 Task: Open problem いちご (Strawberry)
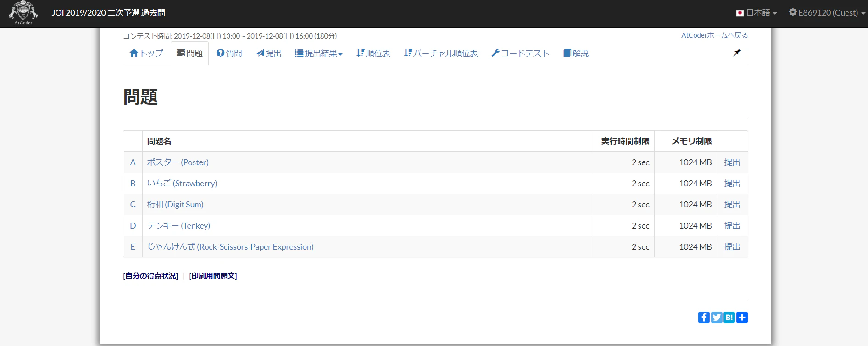[182, 184]
